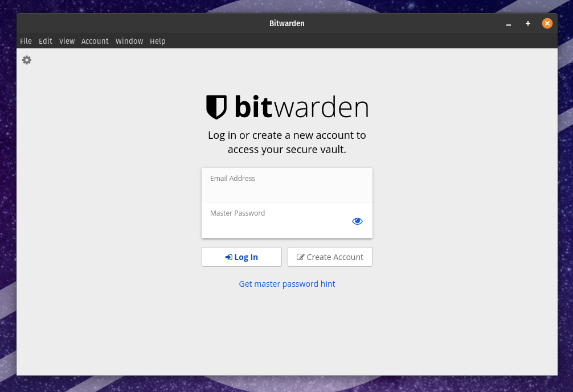Click the eye icon next to Master Password

click(357, 221)
